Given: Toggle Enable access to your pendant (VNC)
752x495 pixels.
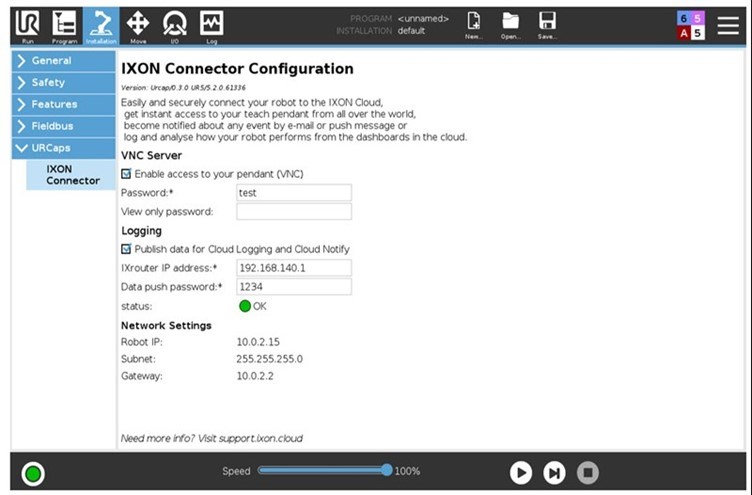Looking at the screenshot, I should pos(126,174).
